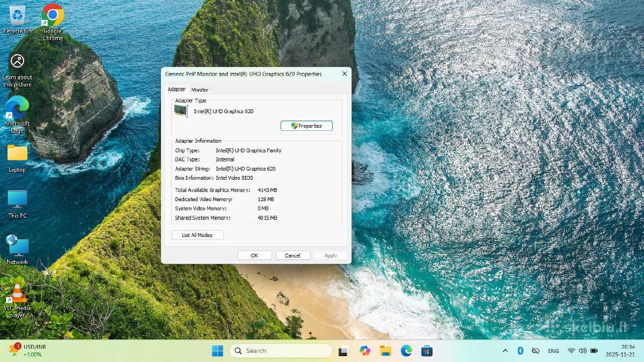Click the dialog title bar text

(x=244, y=74)
